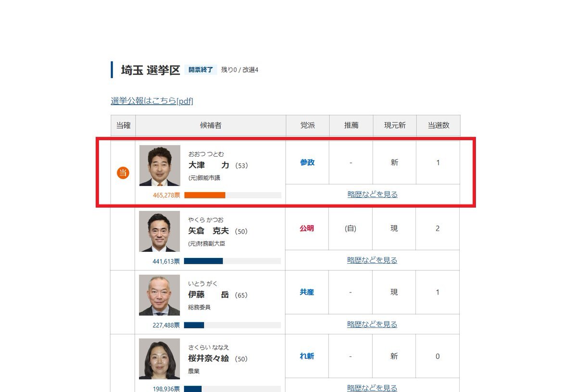Image resolution: width=577 pixels, height=392 pixels.
Task: Click the 公明 party label
Action: pyautogui.click(x=307, y=229)
